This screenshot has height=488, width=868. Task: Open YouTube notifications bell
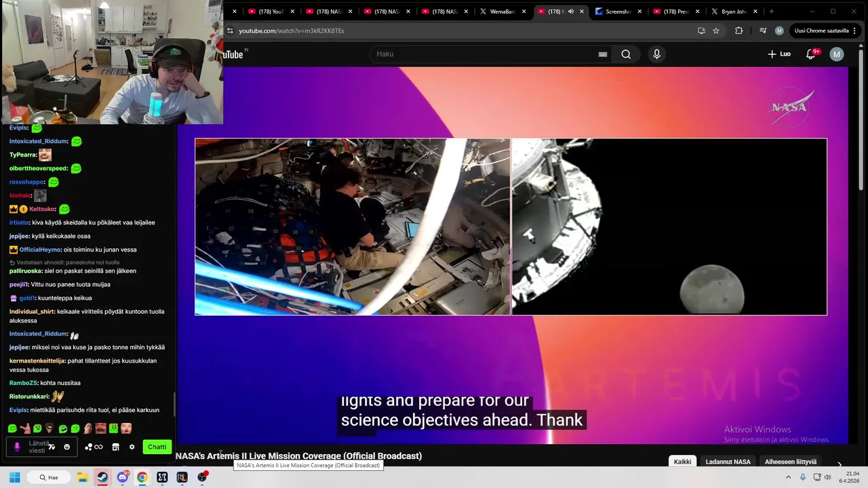[811, 54]
